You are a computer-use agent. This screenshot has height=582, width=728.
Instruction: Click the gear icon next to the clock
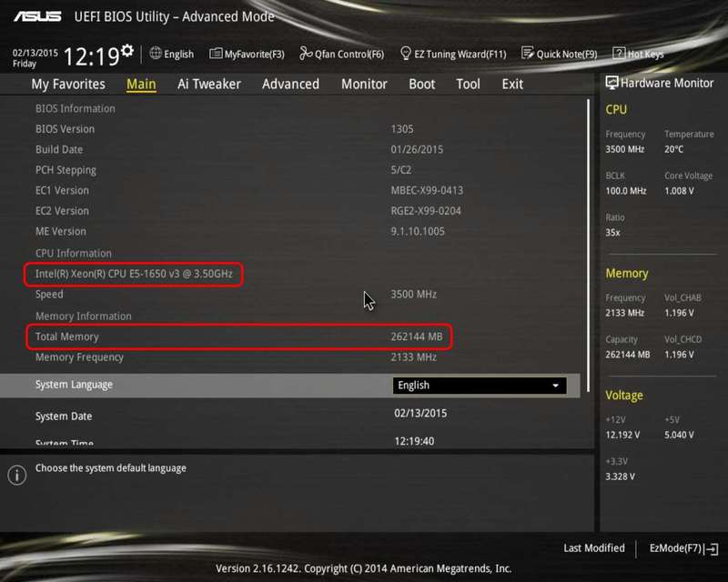(x=127, y=50)
